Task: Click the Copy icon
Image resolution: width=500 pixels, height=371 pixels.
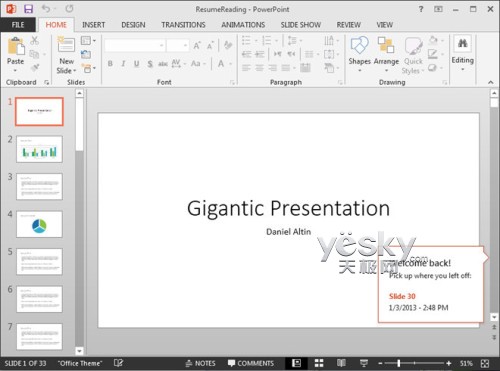Action: [34, 54]
